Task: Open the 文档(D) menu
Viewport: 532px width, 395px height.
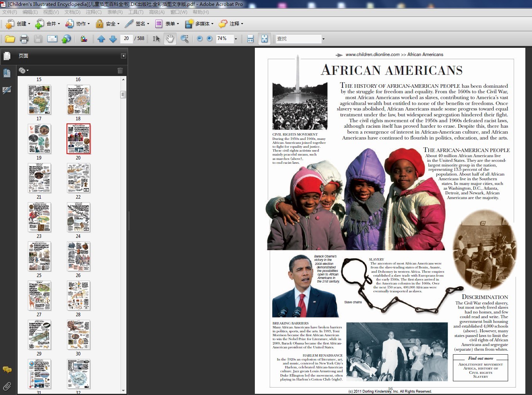Action: tap(72, 12)
